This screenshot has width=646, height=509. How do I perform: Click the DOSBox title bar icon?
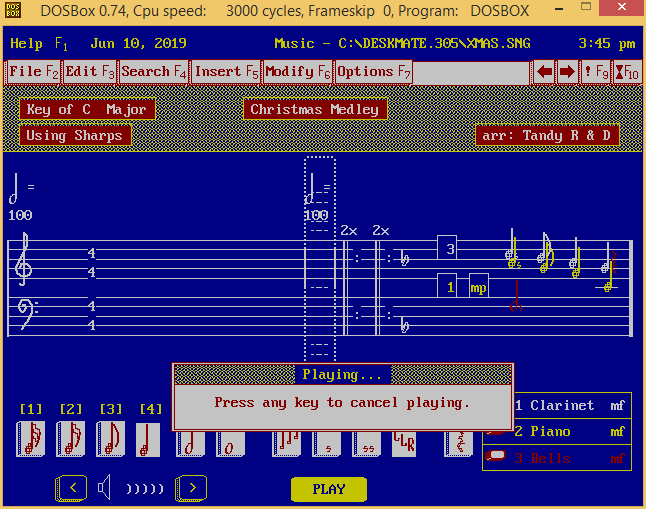tap(13, 10)
